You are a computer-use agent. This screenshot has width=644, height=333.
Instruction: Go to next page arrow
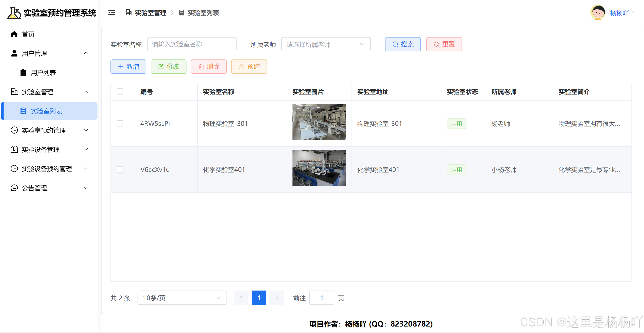[x=277, y=298]
